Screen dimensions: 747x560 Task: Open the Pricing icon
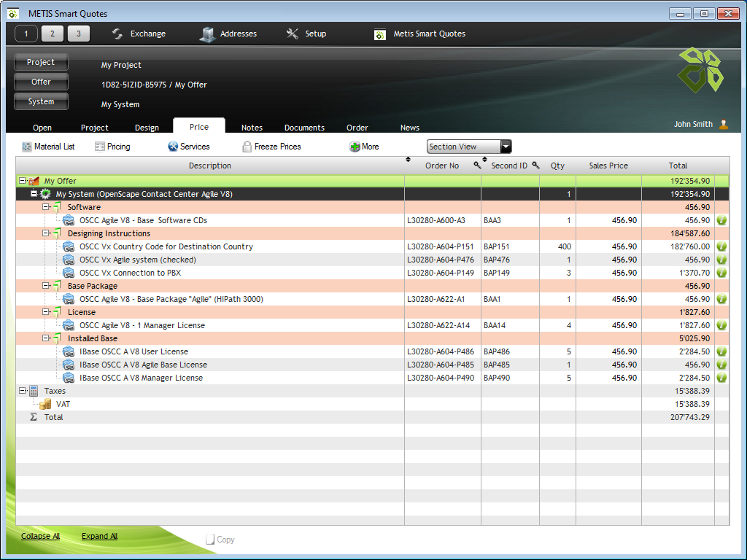pos(99,147)
